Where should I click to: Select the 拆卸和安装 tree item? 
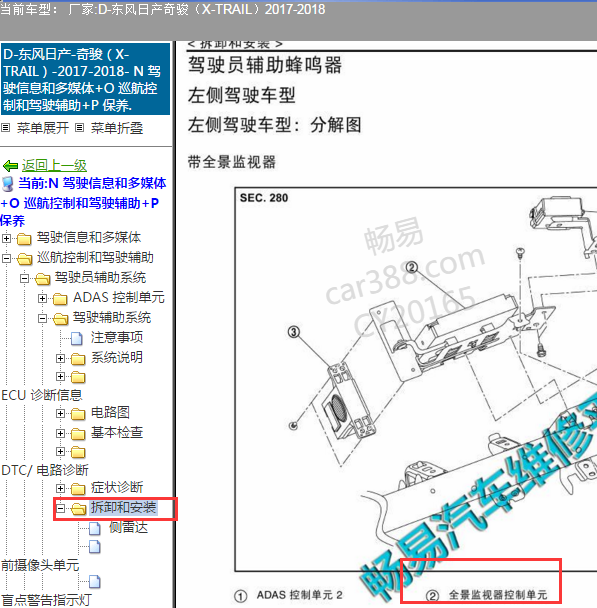(123, 508)
